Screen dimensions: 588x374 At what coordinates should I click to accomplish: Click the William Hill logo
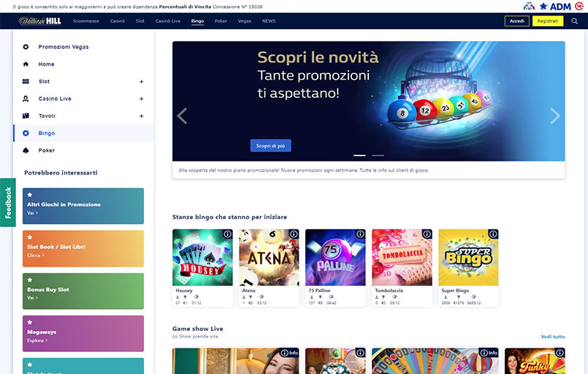pyautogui.click(x=39, y=21)
